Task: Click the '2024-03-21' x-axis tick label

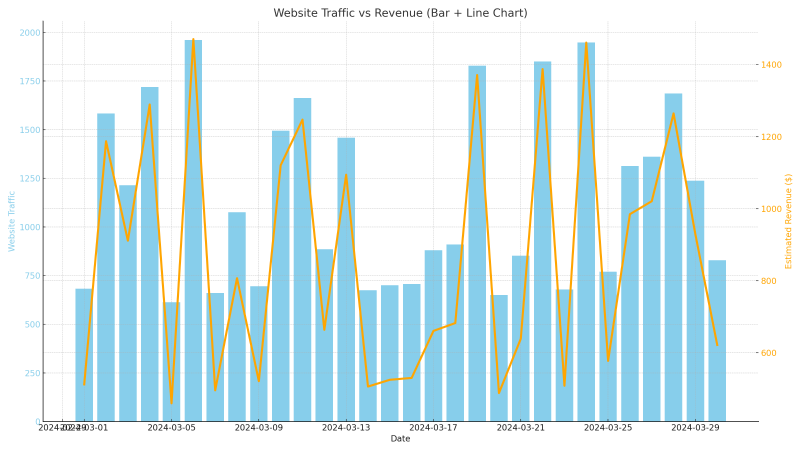Action: click(520, 428)
